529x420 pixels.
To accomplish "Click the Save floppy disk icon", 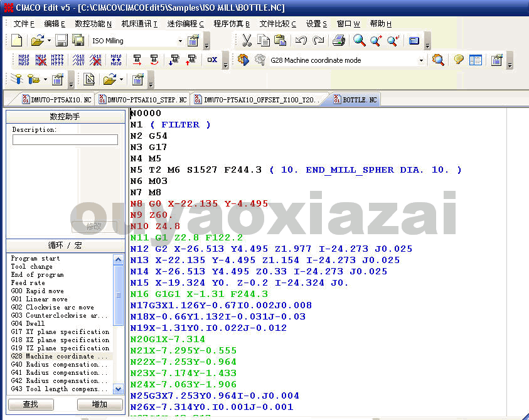I will [61, 41].
